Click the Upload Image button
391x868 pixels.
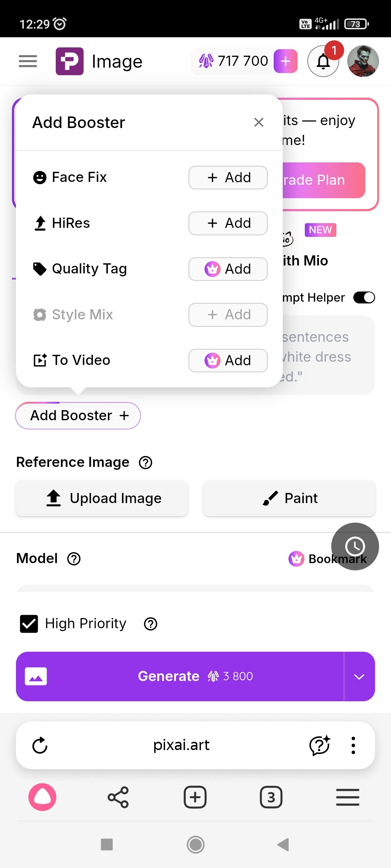[102, 498]
